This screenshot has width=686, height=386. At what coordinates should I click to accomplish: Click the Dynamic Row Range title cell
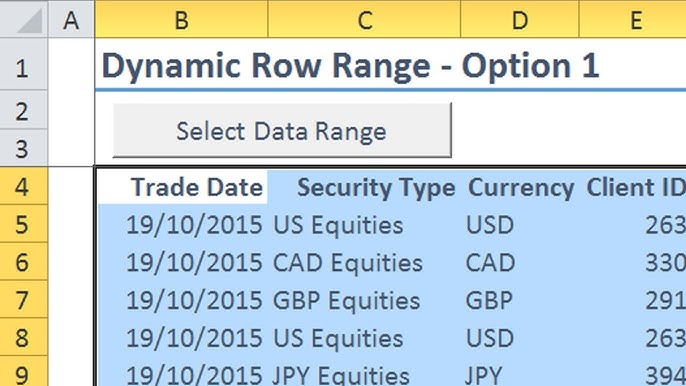coord(350,66)
